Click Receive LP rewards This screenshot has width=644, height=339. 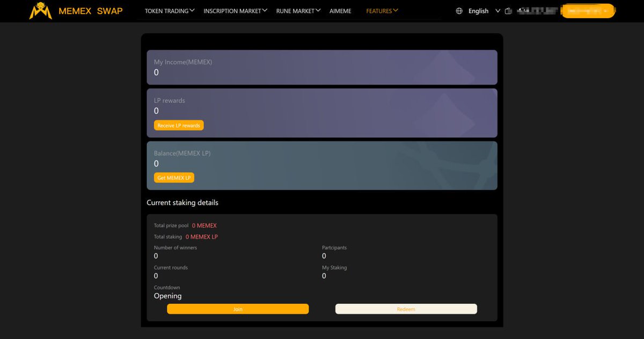coord(178,125)
